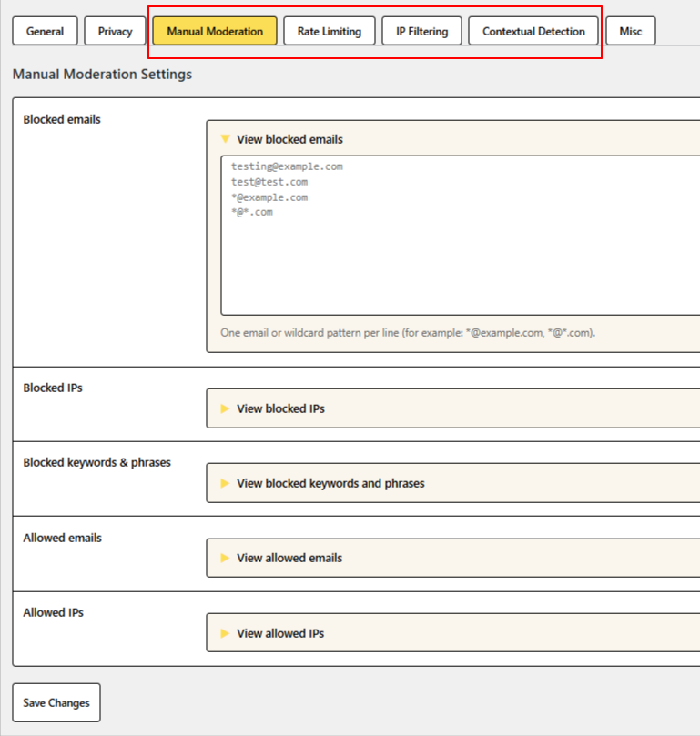Click the yellow arrow beside View blocked emails

(x=226, y=139)
